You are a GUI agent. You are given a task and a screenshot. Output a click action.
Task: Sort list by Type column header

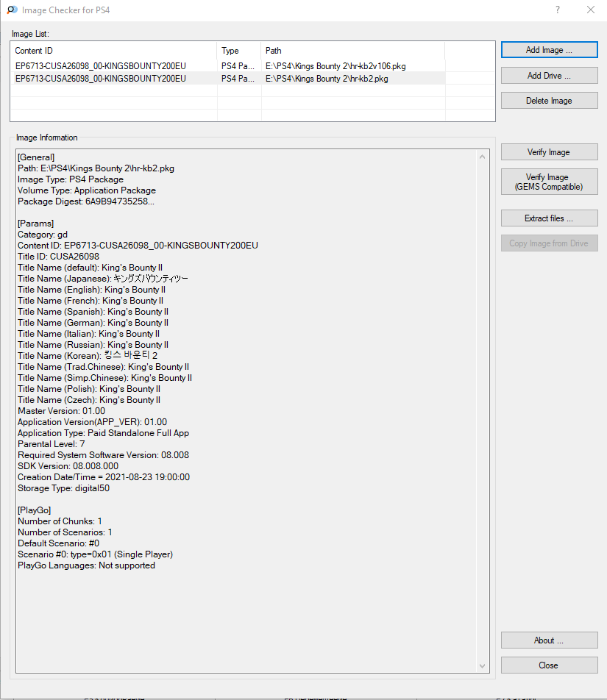(x=239, y=51)
